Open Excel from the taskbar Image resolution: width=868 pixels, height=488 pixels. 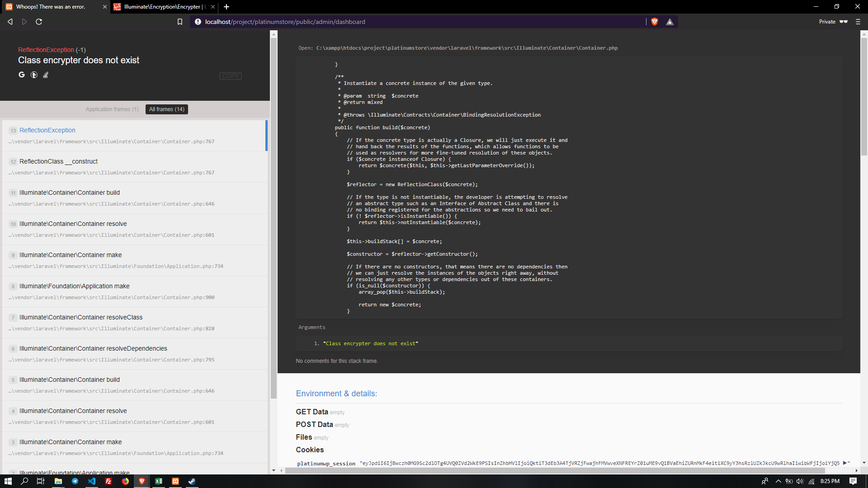point(159,481)
